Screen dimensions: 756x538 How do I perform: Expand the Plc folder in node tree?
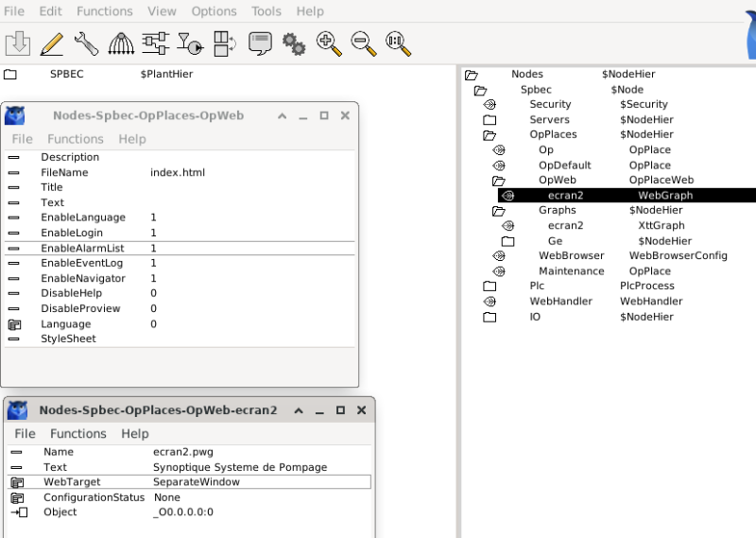[x=490, y=286]
